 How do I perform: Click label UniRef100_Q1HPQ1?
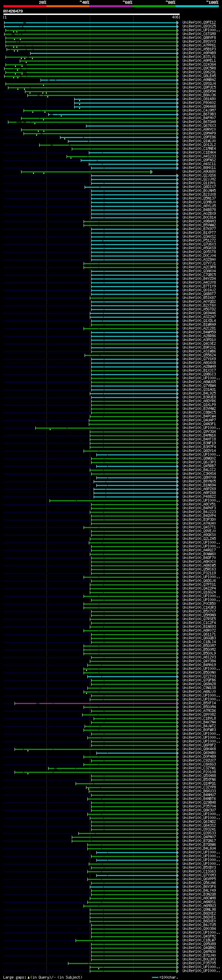pos(199,784)
